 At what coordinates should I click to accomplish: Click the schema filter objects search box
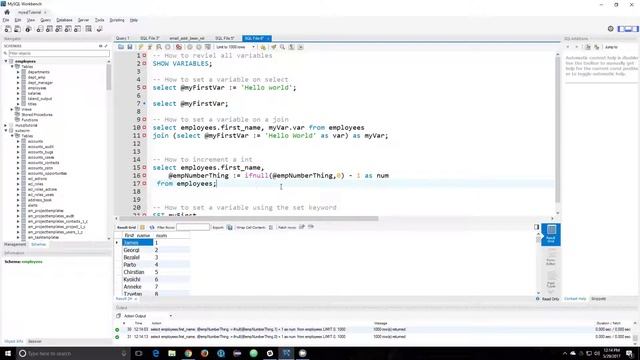pos(59,53)
